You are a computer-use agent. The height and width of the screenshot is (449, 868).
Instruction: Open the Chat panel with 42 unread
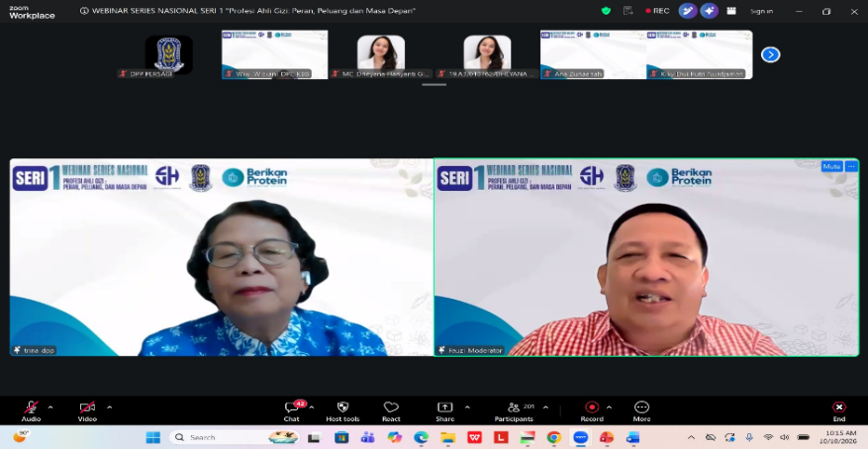292,412
